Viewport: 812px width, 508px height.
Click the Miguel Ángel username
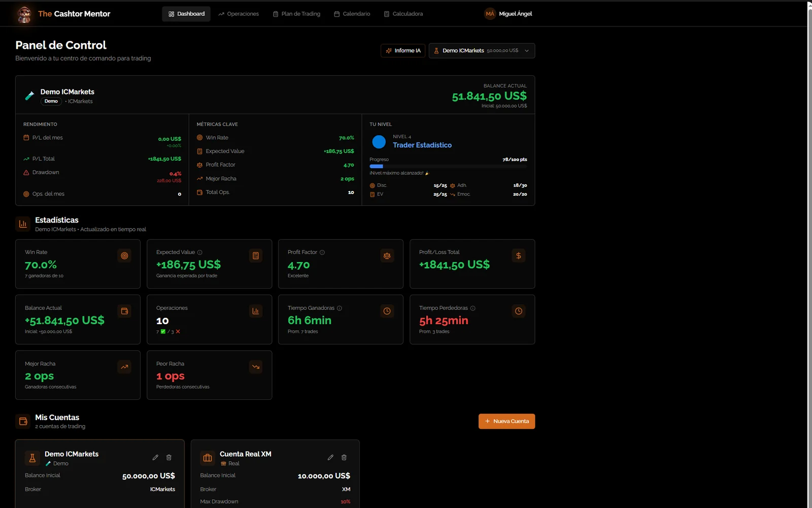pyautogui.click(x=516, y=14)
